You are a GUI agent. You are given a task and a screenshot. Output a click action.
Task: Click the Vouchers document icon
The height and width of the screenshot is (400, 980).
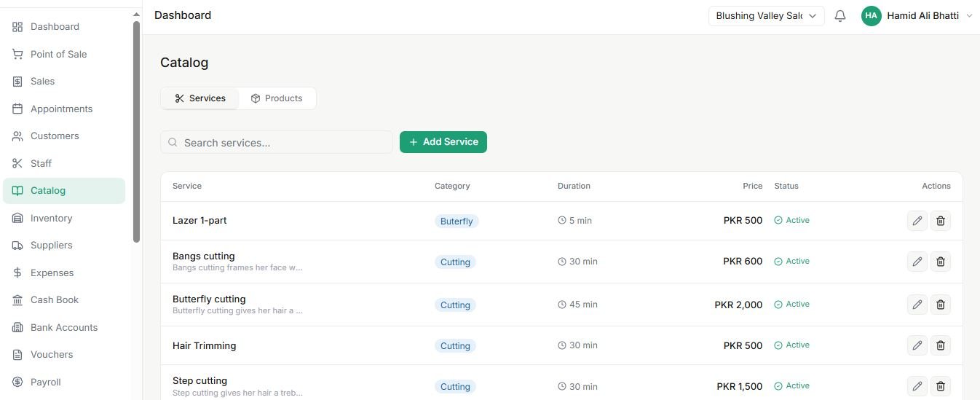point(17,355)
